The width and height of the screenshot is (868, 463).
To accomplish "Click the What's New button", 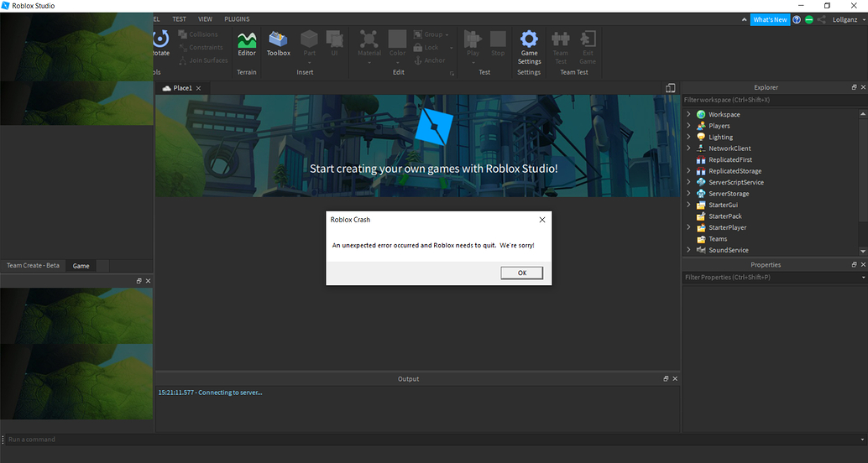I will pyautogui.click(x=770, y=20).
